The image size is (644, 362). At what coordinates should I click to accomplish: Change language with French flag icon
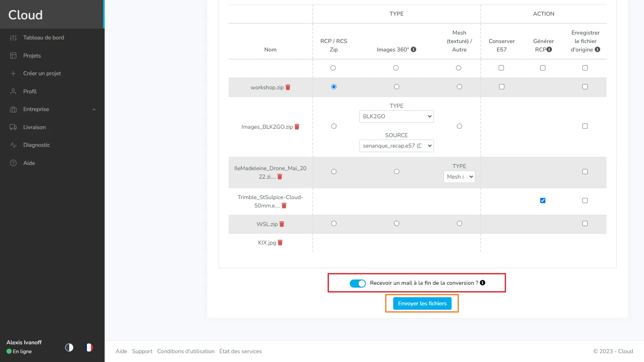(x=89, y=347)
